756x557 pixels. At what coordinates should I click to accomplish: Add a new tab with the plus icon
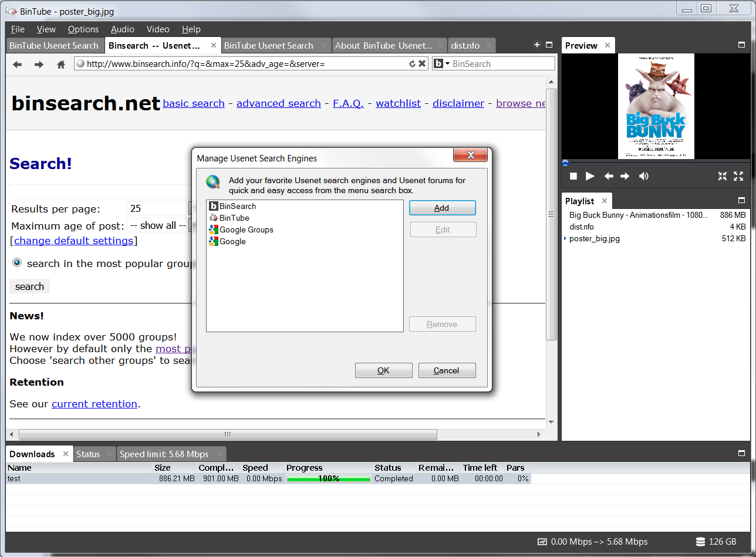click(x=536, y=45)
